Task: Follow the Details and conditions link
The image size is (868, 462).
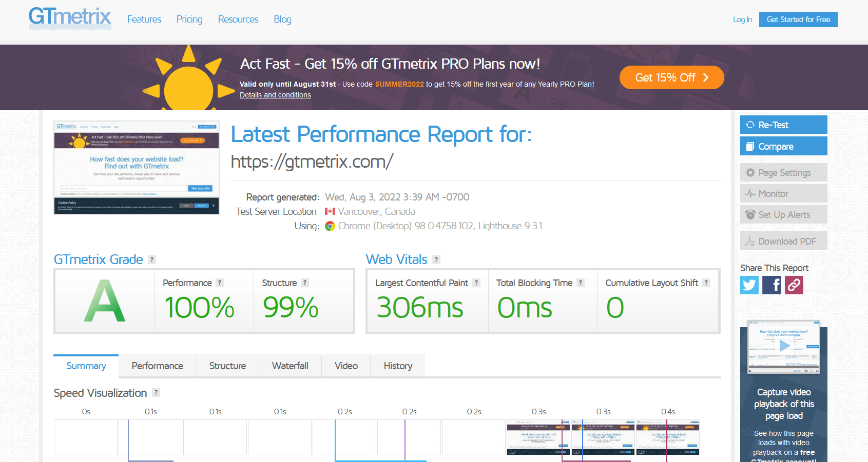Action: [x=275, y=95]
